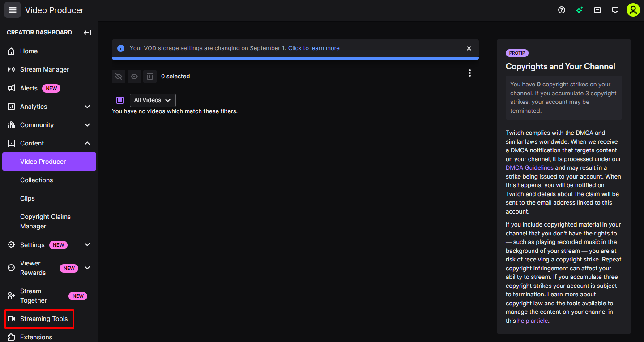Screen dimensions: 644x342
Task: Click the 0 selected text
Action: click(x=175, y=77)
